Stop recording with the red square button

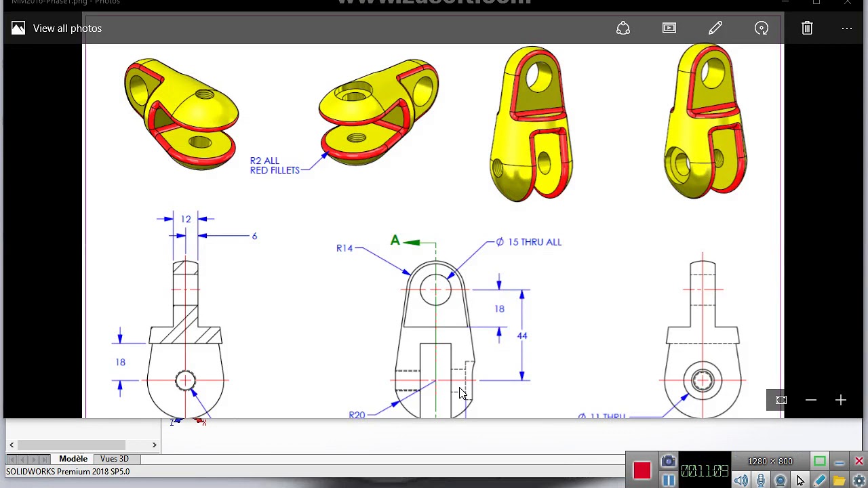[642, 470]
